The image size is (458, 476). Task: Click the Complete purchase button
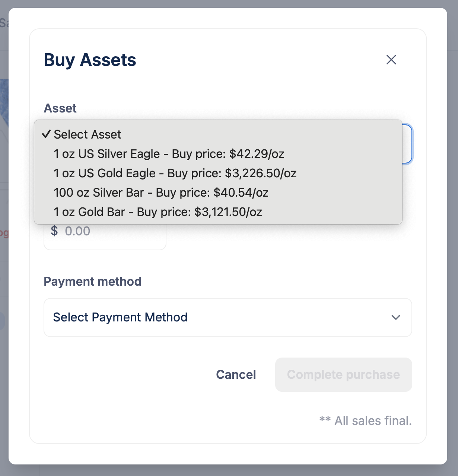pos(343,375)
